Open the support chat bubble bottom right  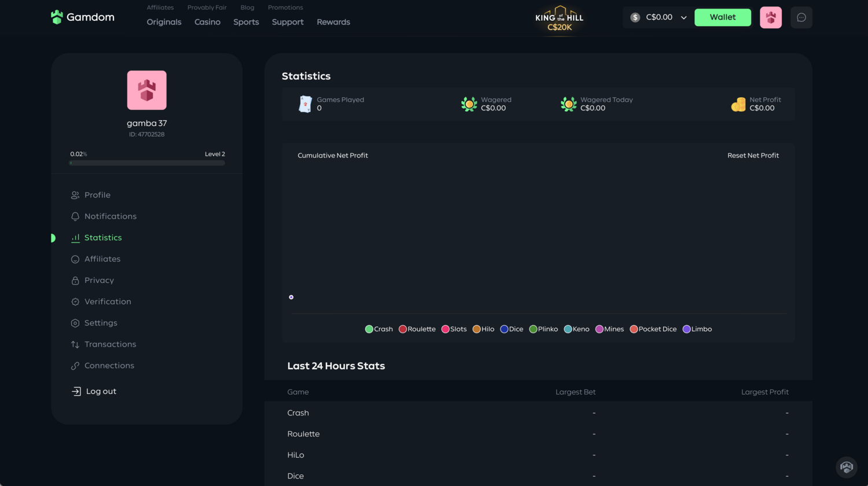(846, 467)
